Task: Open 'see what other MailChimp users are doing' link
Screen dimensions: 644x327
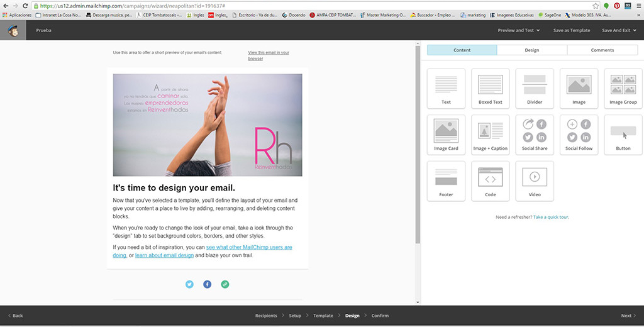Action: coord(249,247)
